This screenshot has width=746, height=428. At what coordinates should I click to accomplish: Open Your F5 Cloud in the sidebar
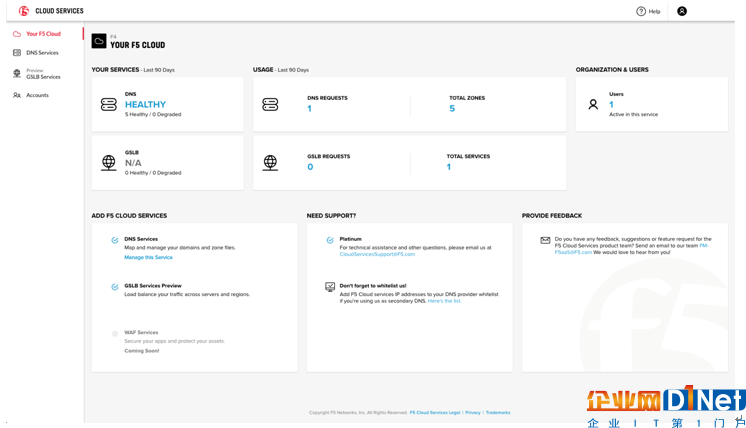pyautogui.click(x=43, y=34)
